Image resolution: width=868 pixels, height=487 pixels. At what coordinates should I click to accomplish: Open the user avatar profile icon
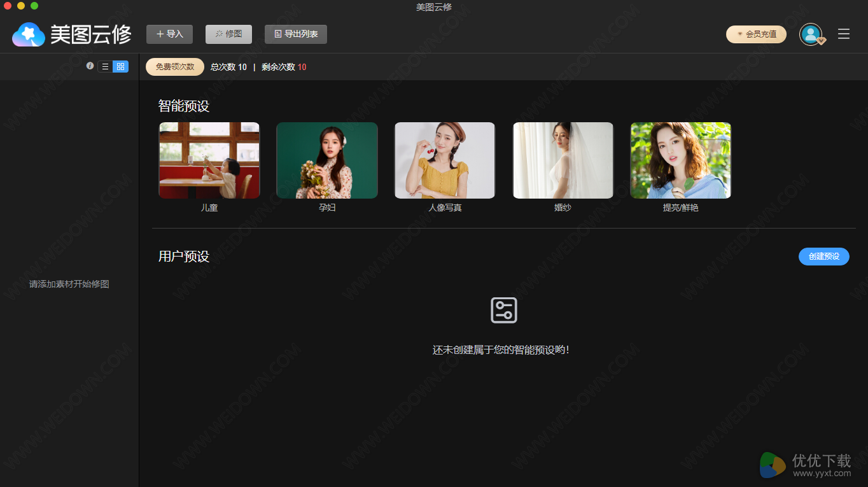coord(811,34)
